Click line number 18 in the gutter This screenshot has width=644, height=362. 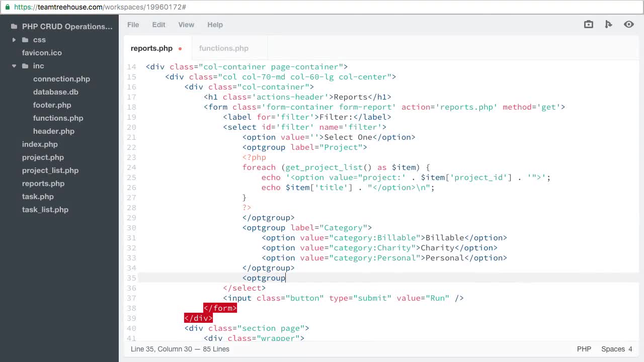pos(131,107)
